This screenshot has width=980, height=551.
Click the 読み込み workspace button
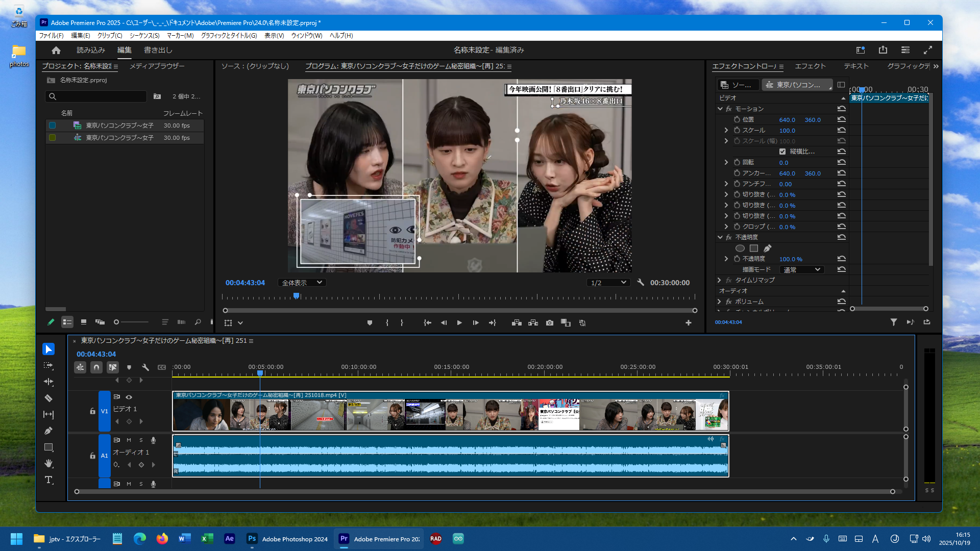click(91, 50)
